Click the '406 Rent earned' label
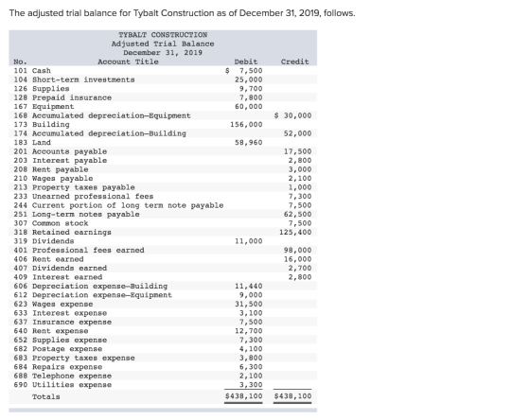Screen dimensions: 530x420 pos(48,259)
